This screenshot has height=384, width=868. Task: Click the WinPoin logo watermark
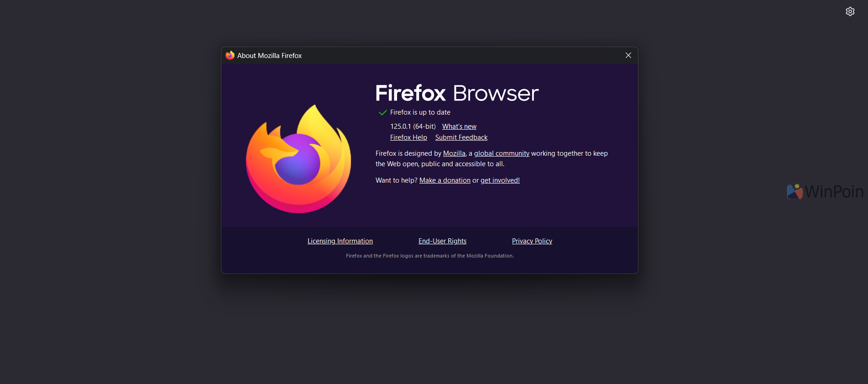[x=825, y=191]
